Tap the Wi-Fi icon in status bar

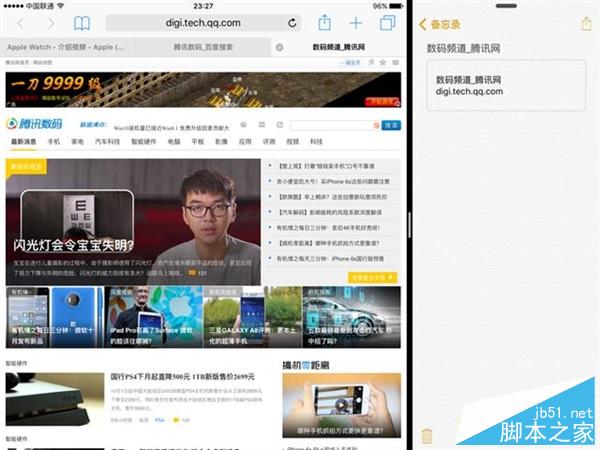pos(60,6)
